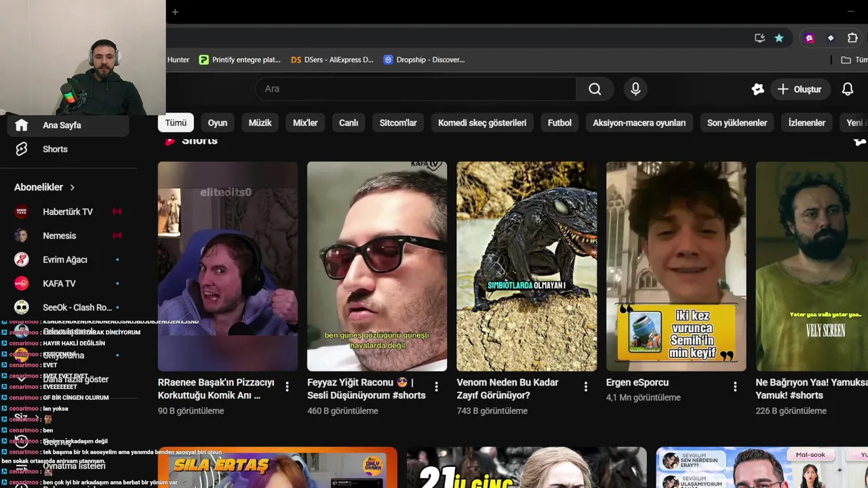This screenshot has width=868, height=488.
Task: Select the Komedi skeç gösterileri chip
Action: [x=482, y=123]
